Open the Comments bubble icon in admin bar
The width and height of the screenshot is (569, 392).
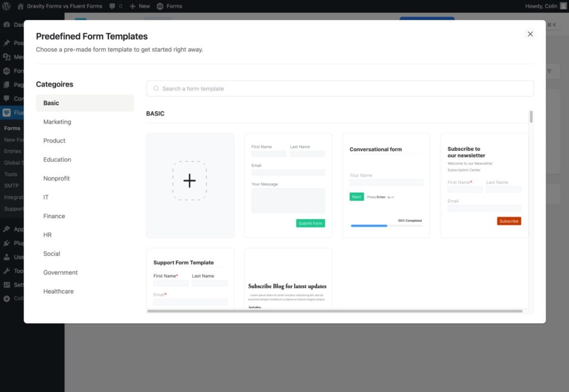point(114,6)
